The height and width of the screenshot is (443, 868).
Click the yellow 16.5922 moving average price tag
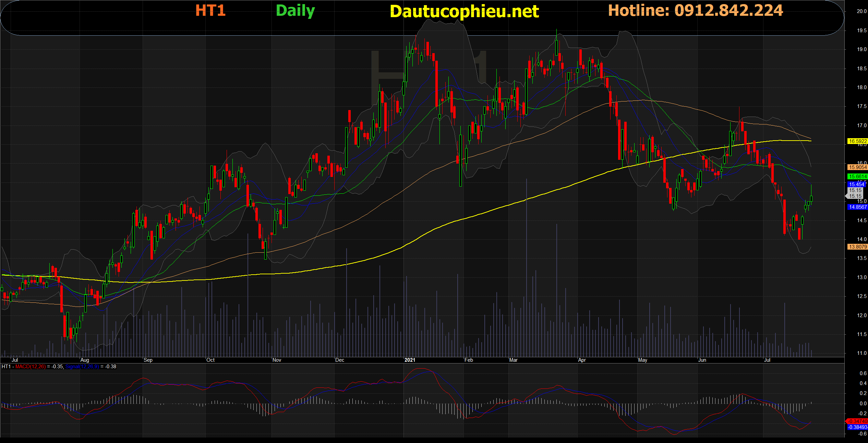pos(857,141)
